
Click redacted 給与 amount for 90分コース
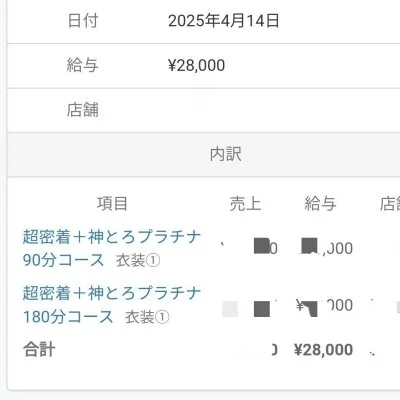point(327,247)
